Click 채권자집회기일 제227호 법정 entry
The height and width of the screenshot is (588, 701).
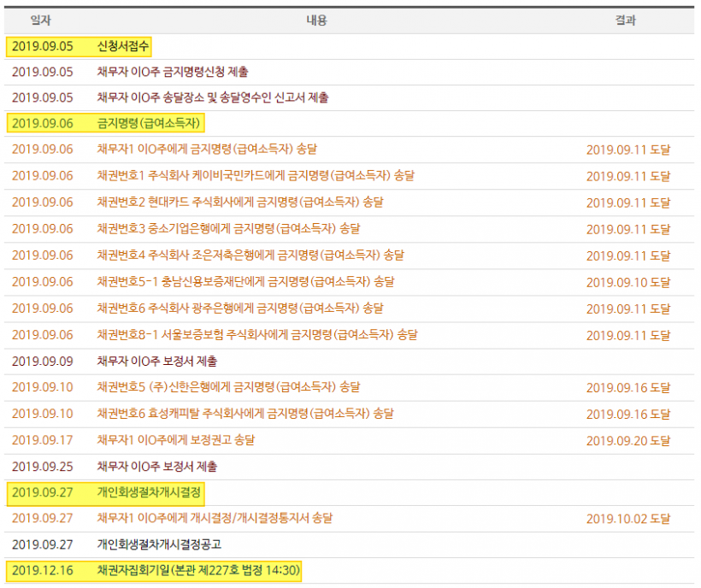[x=198, y=571]
